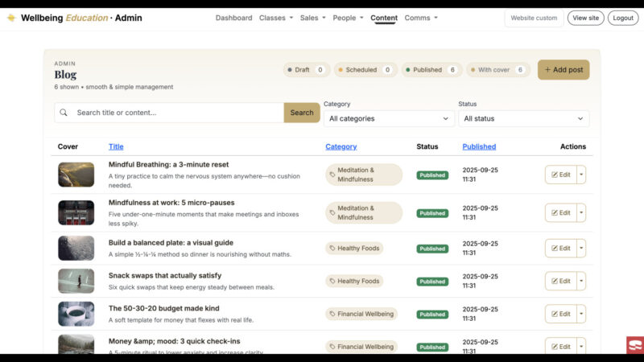Open the Classes navigation menu
Viewport: 644px width, 362px height.
click(276, 18)
